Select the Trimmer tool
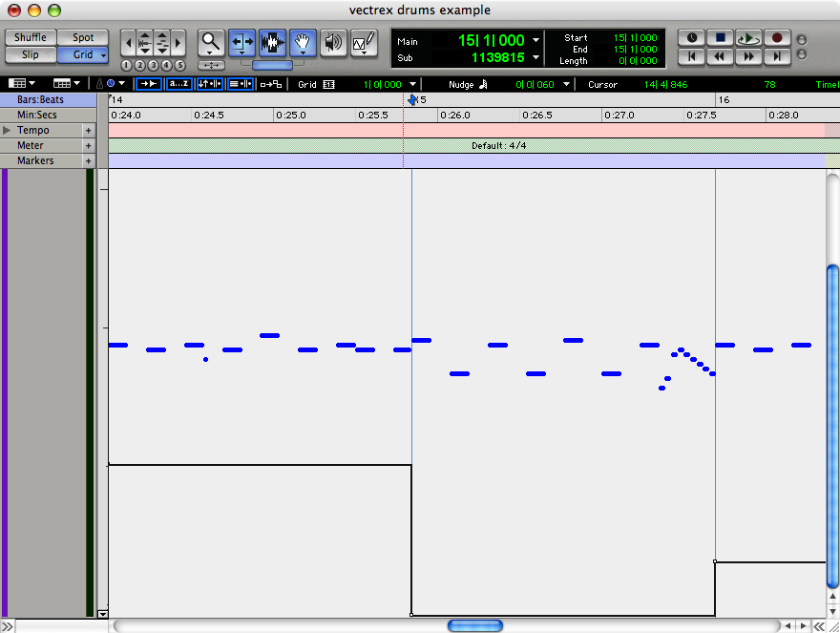840x633 pixels. 241,43
